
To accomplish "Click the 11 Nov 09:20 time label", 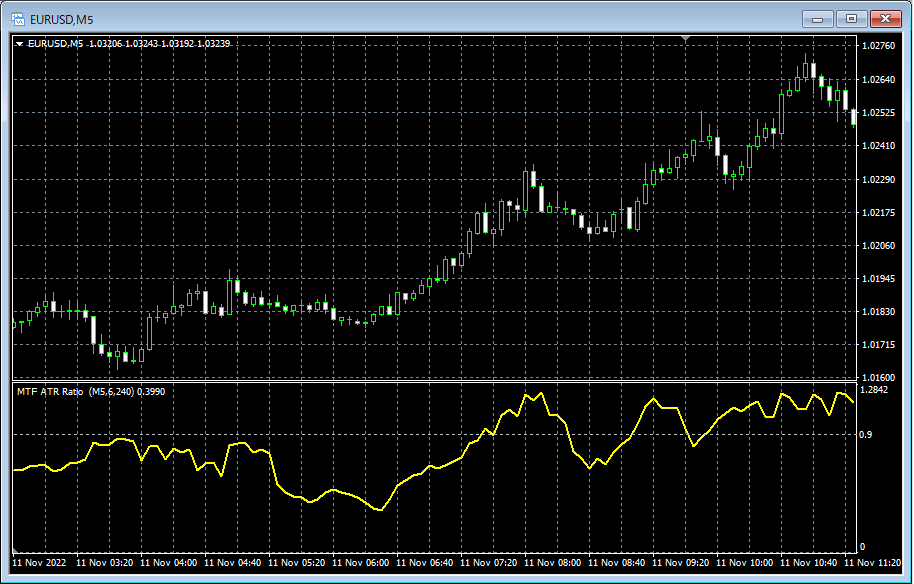I will (680, 563).
